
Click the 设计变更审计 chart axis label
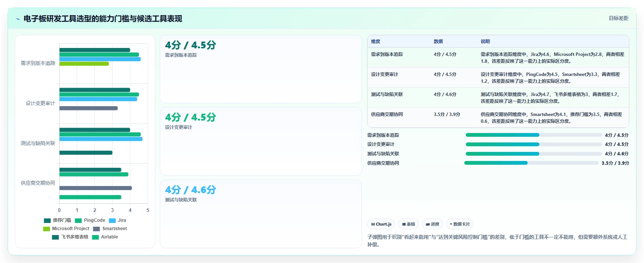coord(40,104)
